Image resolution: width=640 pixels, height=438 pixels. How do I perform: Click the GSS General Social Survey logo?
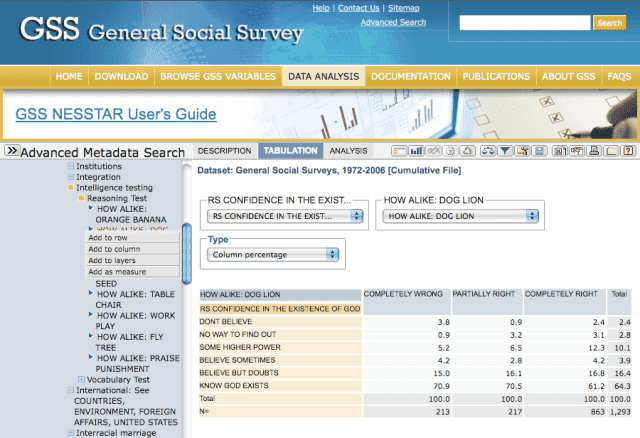point(161,30)
